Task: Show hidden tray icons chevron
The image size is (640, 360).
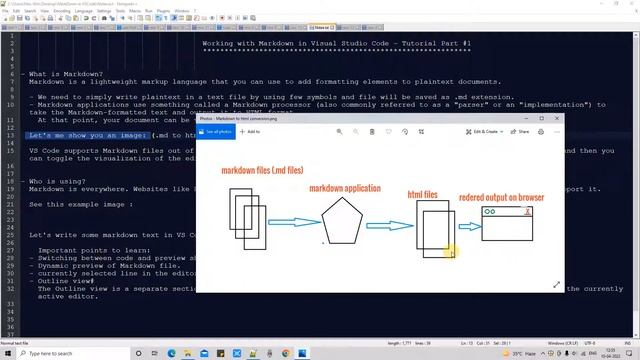Action: [543, 353]
